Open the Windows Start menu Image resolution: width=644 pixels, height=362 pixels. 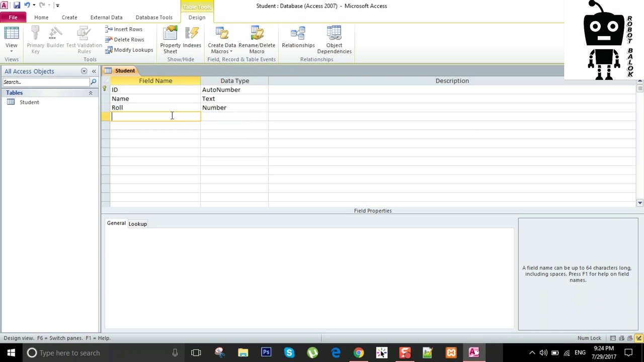click(11, 353)
